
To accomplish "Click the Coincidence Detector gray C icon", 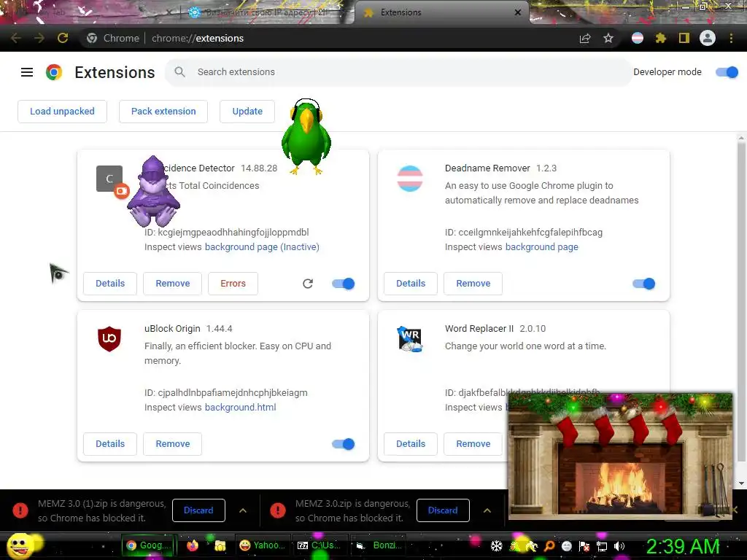I will point(109,179).
